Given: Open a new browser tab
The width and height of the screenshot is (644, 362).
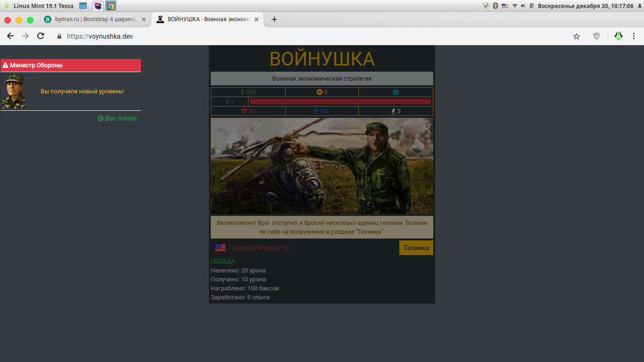Looking at the screenshot, I should pos(274,19).
